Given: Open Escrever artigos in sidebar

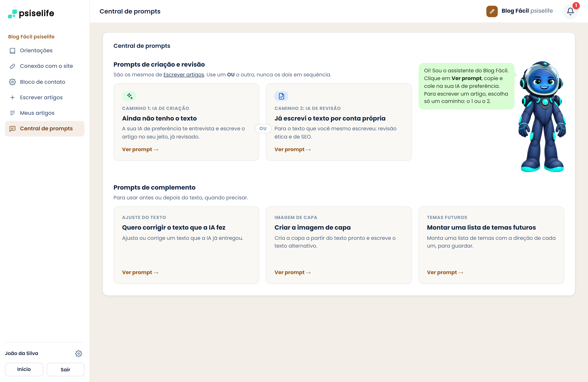Looking at the screenshot, I should pyautogui.click(x=45, y=97).
